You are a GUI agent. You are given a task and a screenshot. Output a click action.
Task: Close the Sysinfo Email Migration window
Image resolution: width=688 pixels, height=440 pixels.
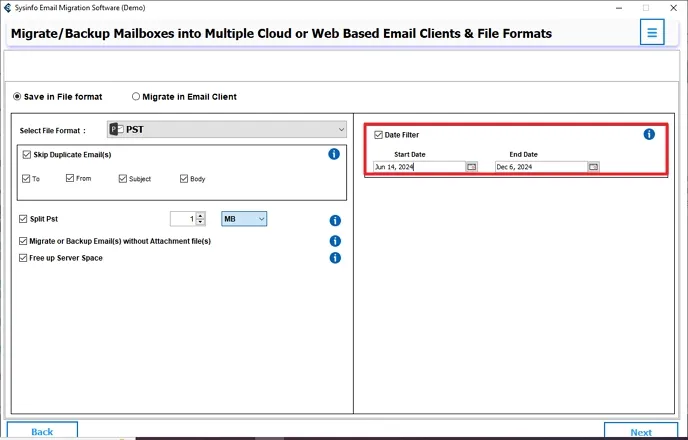(x=674, y=8)
